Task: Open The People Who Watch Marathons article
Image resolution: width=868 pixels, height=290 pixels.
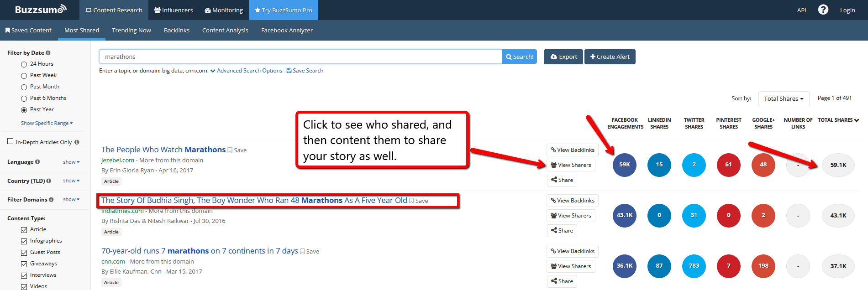Action: tap(163, 150)
